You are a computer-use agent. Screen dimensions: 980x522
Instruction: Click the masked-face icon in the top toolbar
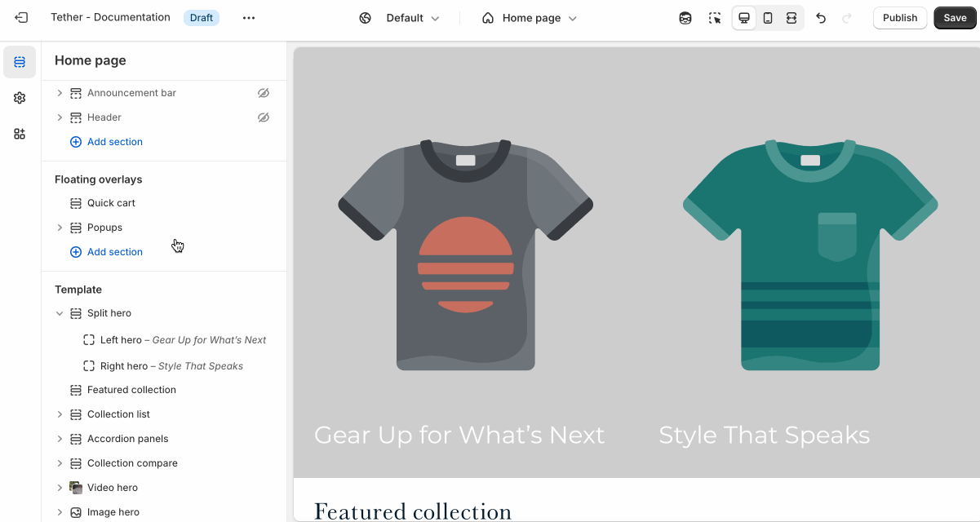pyautogui.click(x=685, y=18)
